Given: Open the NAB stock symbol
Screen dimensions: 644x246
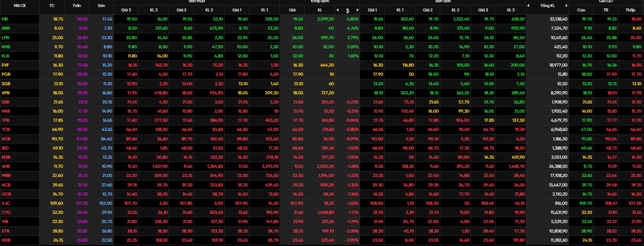Looking at the screenshot, I should (x=6, y=111).
